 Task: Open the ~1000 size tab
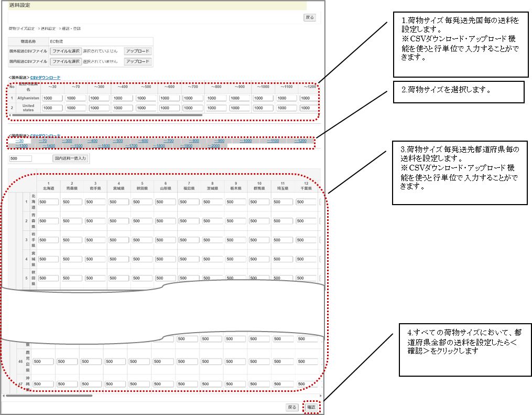point(245,141)
